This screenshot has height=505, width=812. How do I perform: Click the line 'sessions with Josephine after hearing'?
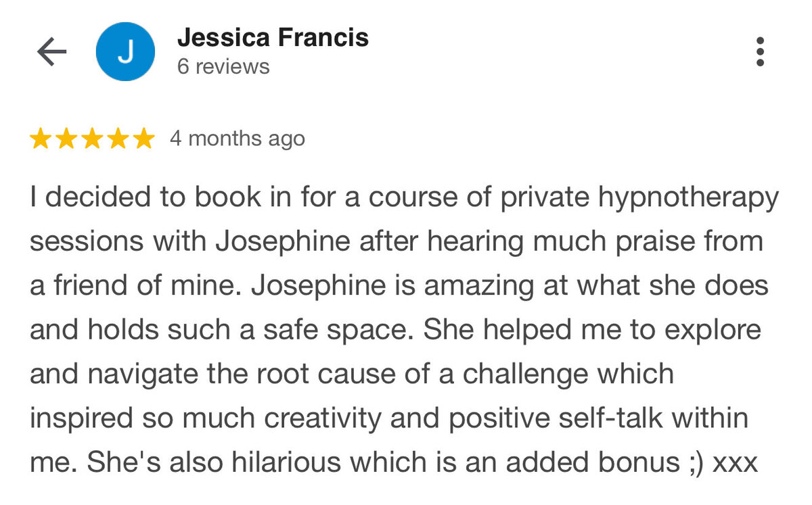[397, 243]
